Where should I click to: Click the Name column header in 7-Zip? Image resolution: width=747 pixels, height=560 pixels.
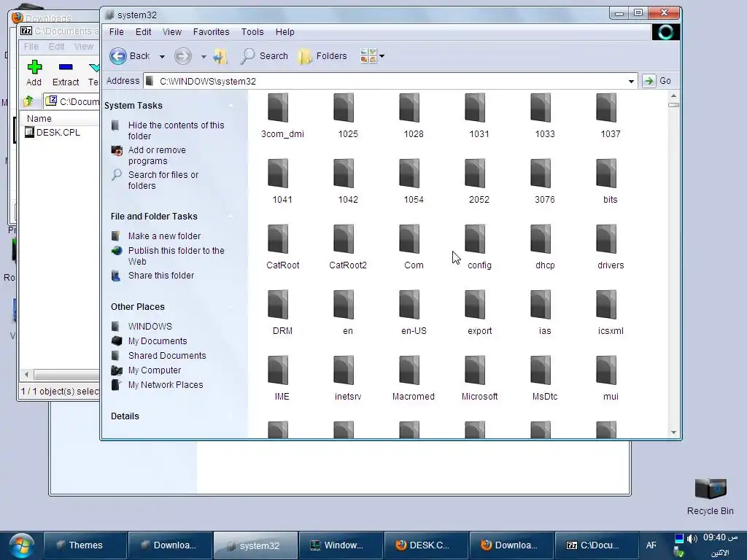39,119
